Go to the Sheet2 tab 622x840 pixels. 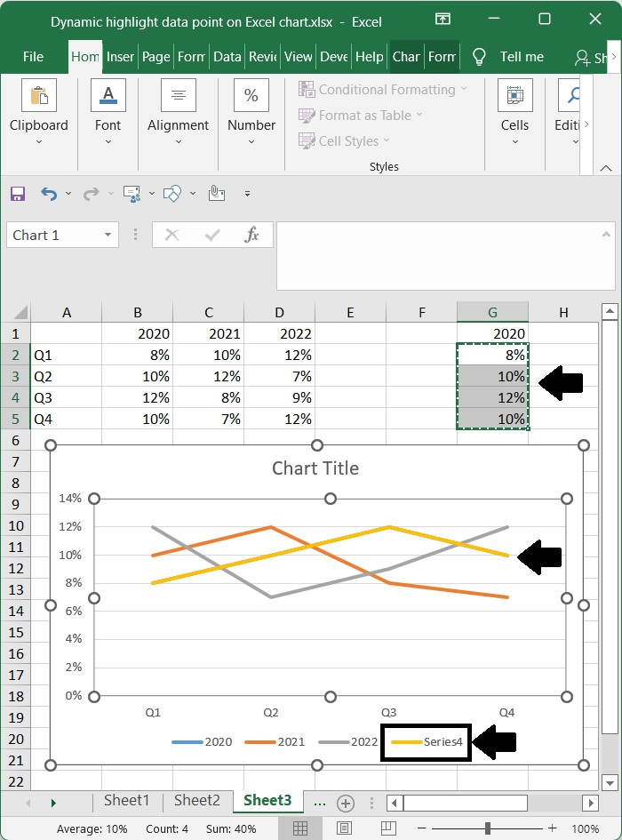[x=196, y=800]
